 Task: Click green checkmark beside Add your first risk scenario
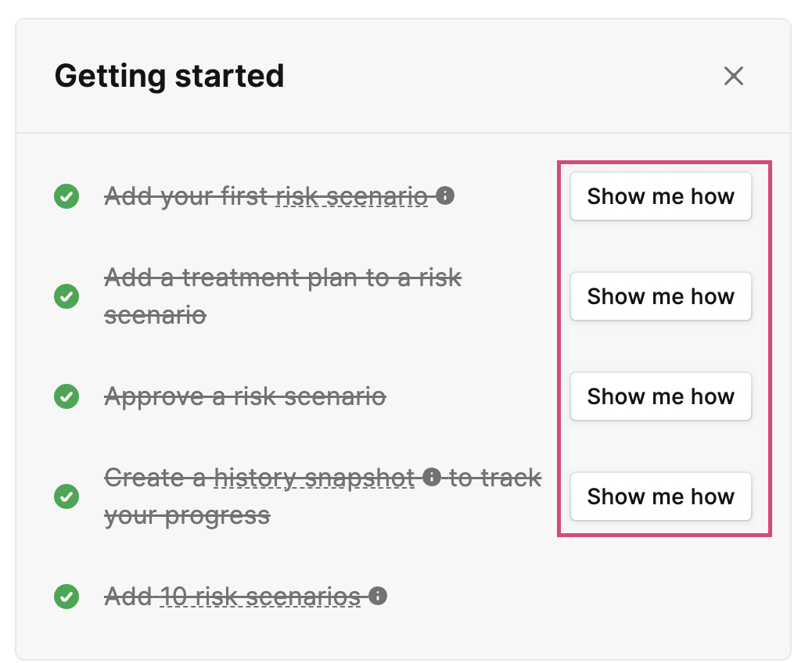click(x=66, y=196)
